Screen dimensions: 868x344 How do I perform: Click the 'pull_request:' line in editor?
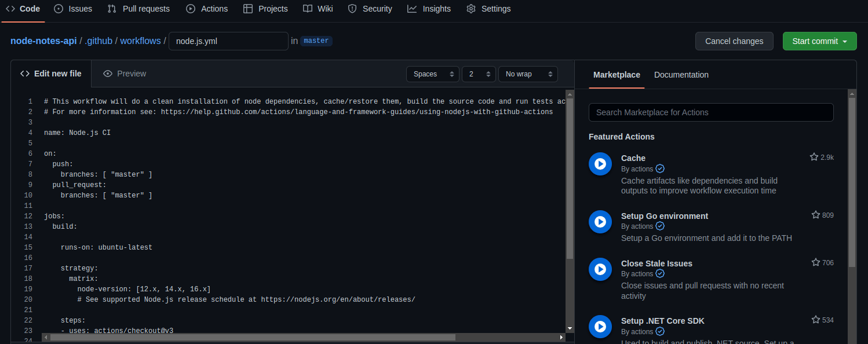pyautogui.click(x=79, y=185)
